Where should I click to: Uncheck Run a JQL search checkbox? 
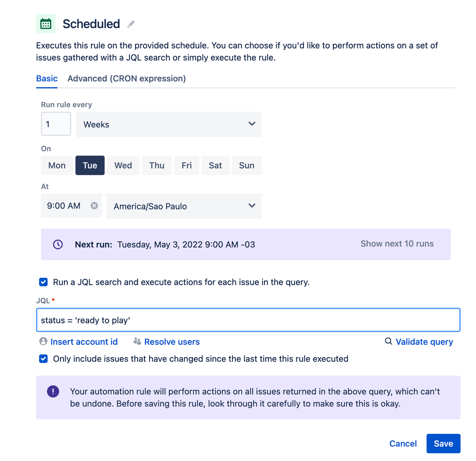43,282
